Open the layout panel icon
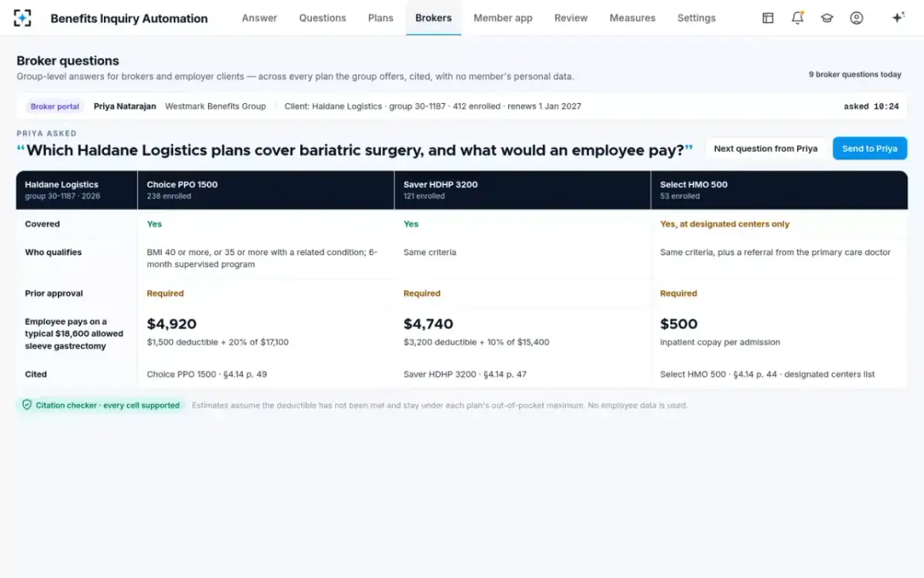 768,18
